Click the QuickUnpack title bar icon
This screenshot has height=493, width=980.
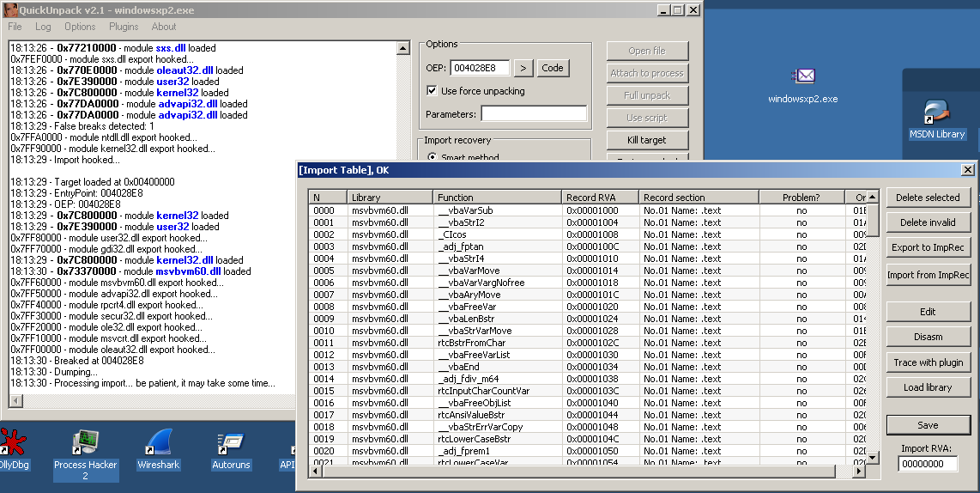coord(9,9)
